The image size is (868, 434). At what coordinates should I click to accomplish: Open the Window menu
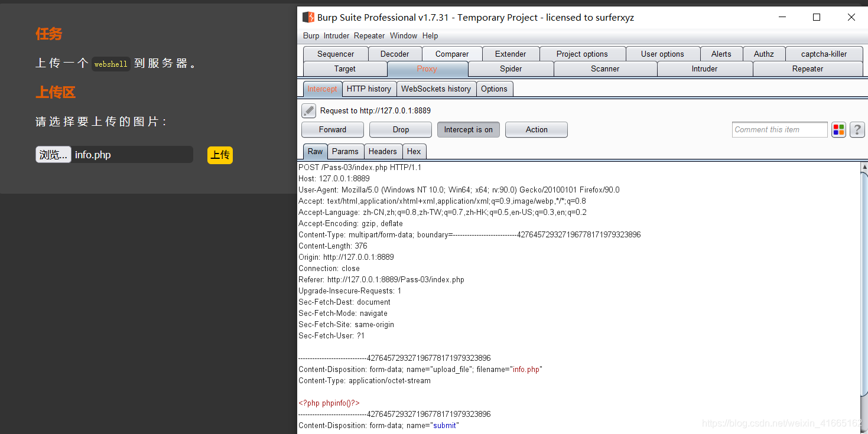pyautogui.click(x=404, y=36)
